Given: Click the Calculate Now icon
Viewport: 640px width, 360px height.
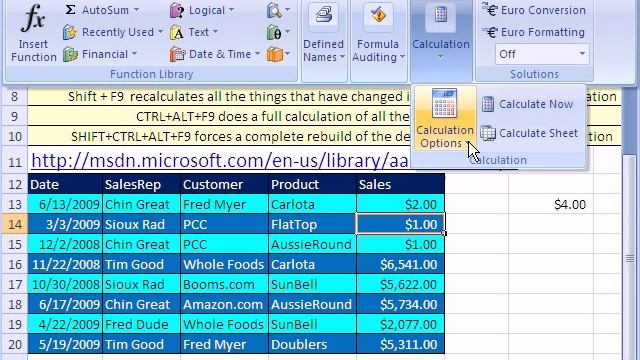Looking at the screenshot, I should coord(488,104).
